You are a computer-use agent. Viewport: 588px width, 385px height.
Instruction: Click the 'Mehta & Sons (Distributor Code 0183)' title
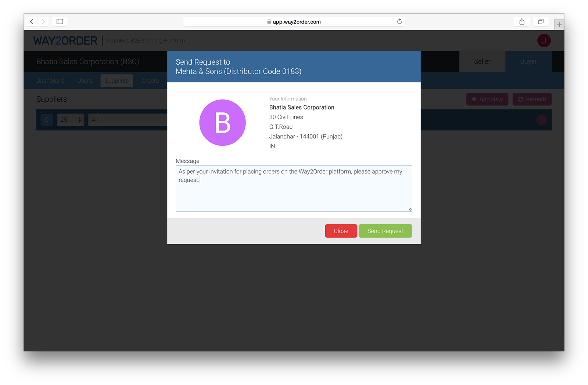tap(239, 71)
